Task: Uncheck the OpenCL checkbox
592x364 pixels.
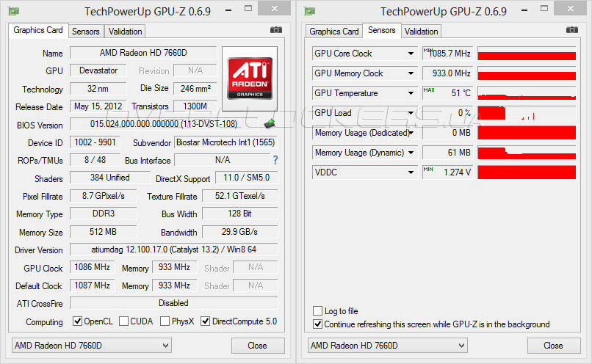Action: 77,321
